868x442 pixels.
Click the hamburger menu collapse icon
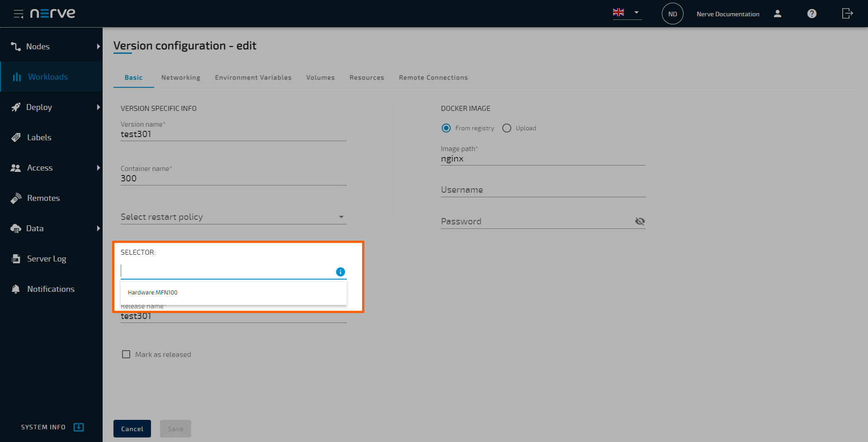click(18, 14)
